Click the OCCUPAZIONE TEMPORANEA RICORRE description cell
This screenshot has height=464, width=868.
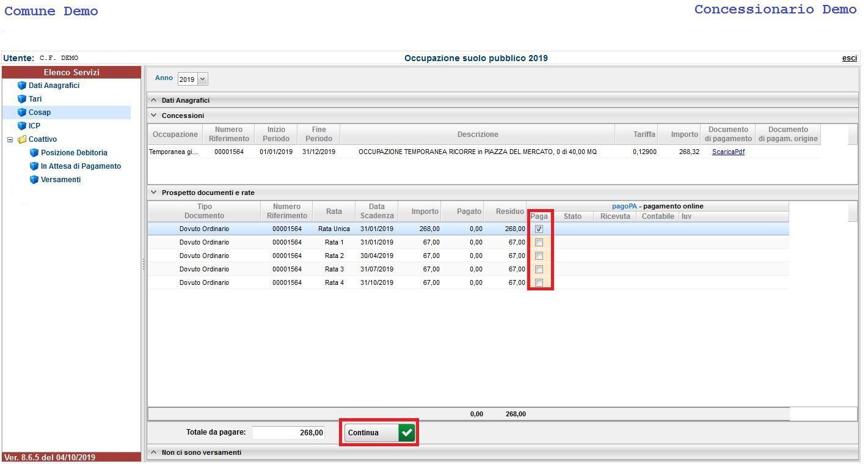(x=478, y=152)
